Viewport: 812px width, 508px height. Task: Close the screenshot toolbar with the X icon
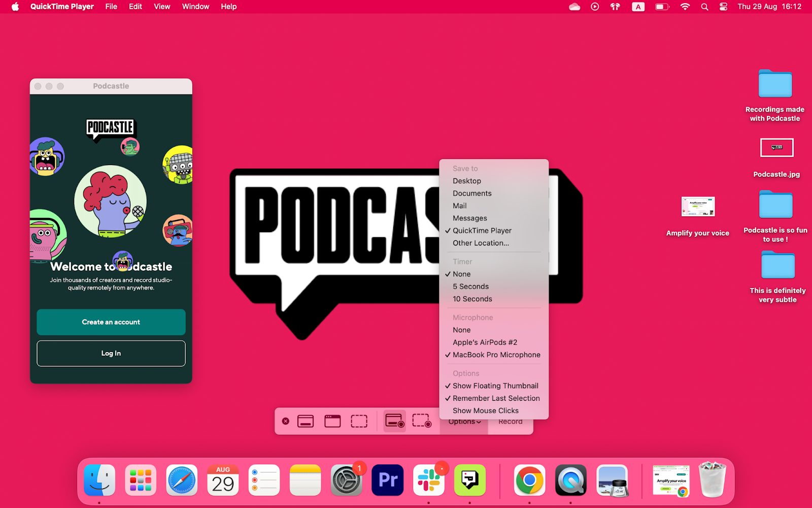[x=286, y=421]
